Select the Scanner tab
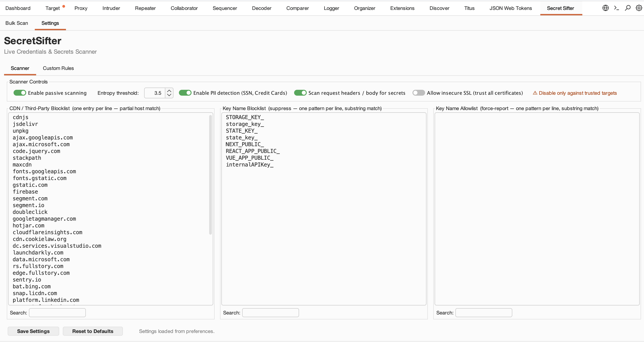The height and width of the screenshot is (342, 644). point(20,68)
